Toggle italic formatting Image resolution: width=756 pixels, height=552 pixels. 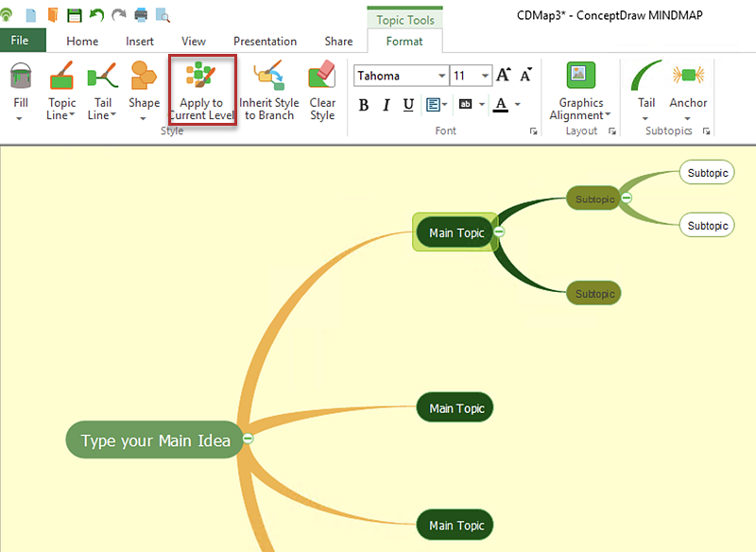387,105
